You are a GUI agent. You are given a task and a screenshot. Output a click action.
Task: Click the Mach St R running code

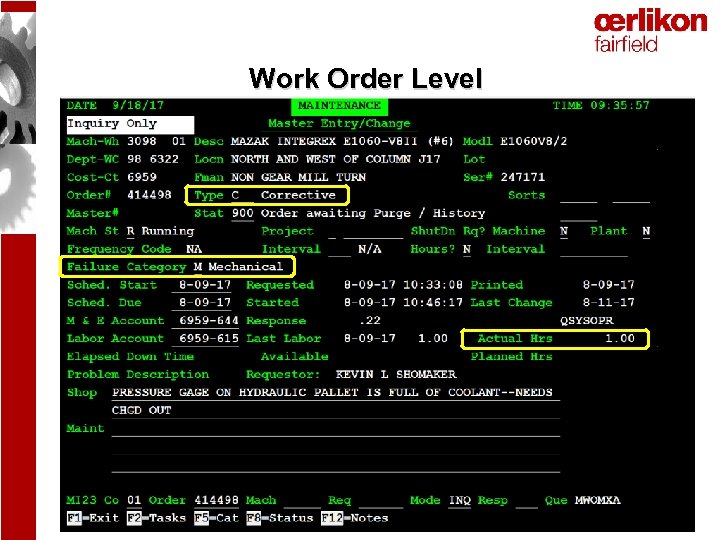131,231
